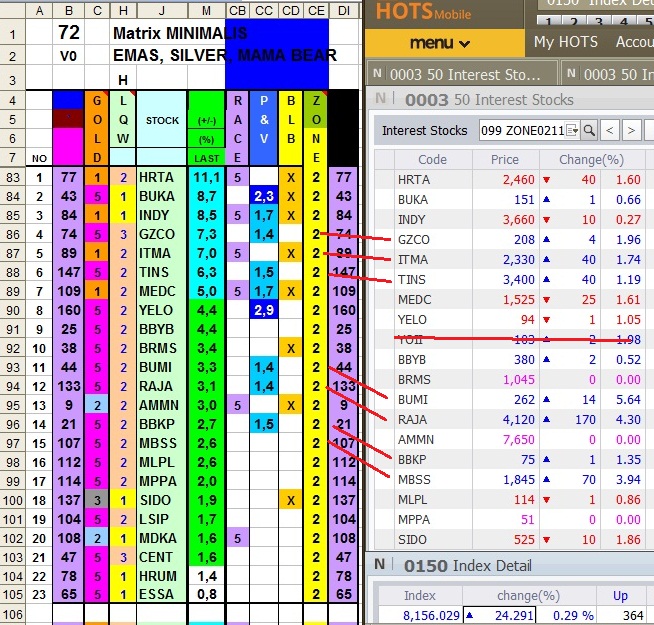
Task: Click cell B2 containing V0
Action: (68, 56)
